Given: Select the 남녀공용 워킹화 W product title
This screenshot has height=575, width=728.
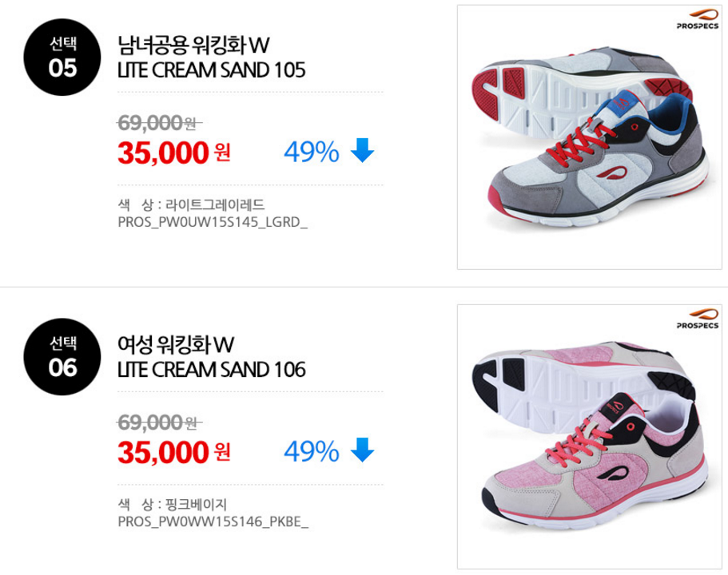Looking at the screenshot, I should pyautogui.click(x=193, y=46).
